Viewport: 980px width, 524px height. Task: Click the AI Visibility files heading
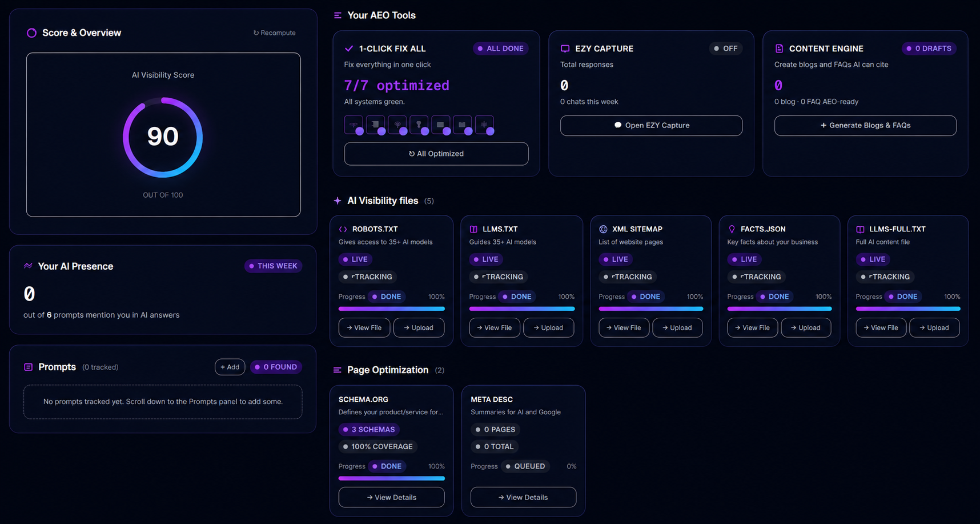383,201
